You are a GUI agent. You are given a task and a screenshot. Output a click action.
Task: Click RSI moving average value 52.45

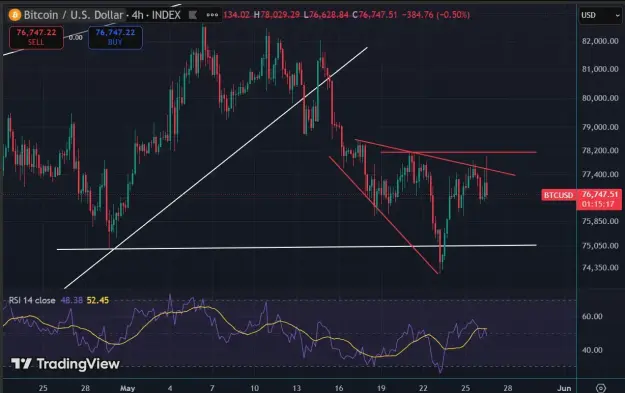click(x=98, y=300)
